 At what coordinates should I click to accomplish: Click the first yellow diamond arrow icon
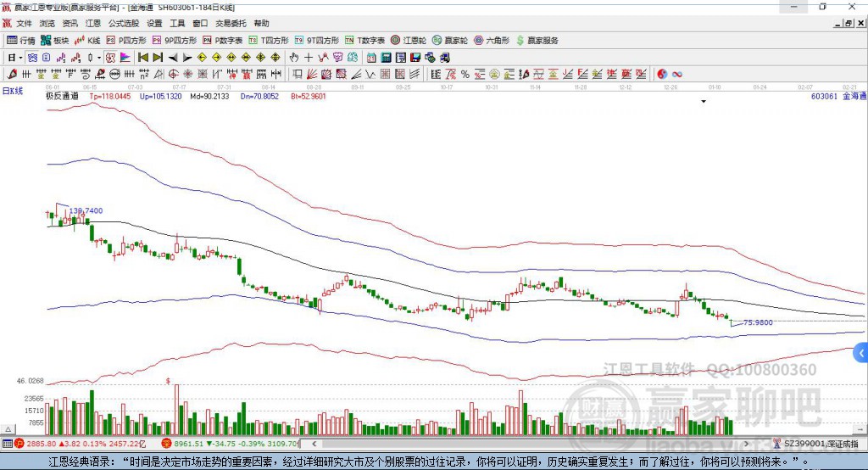(x=202, y=58)
